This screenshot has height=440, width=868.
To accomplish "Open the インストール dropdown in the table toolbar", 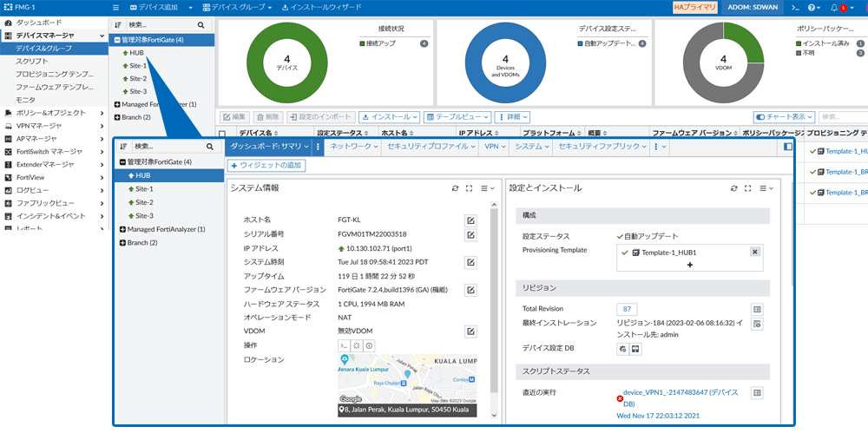I will (x=389, y=117).
